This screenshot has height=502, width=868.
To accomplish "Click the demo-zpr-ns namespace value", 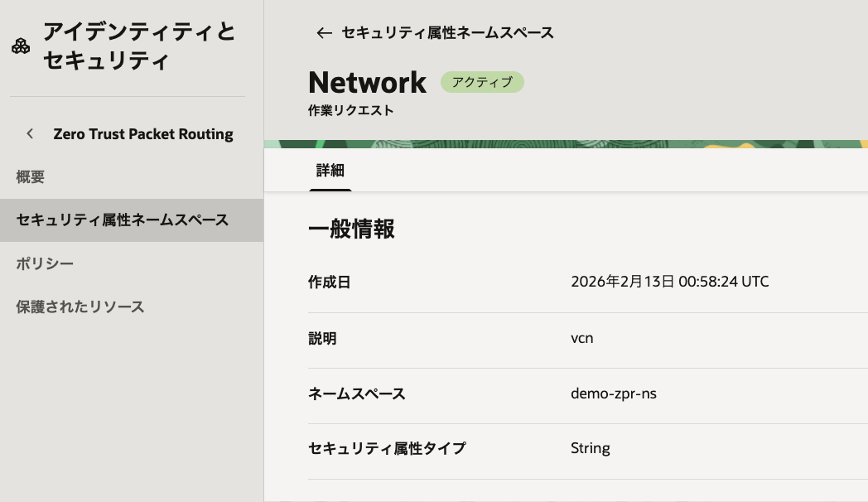I will pyautogui.click(x=613, y=393).
